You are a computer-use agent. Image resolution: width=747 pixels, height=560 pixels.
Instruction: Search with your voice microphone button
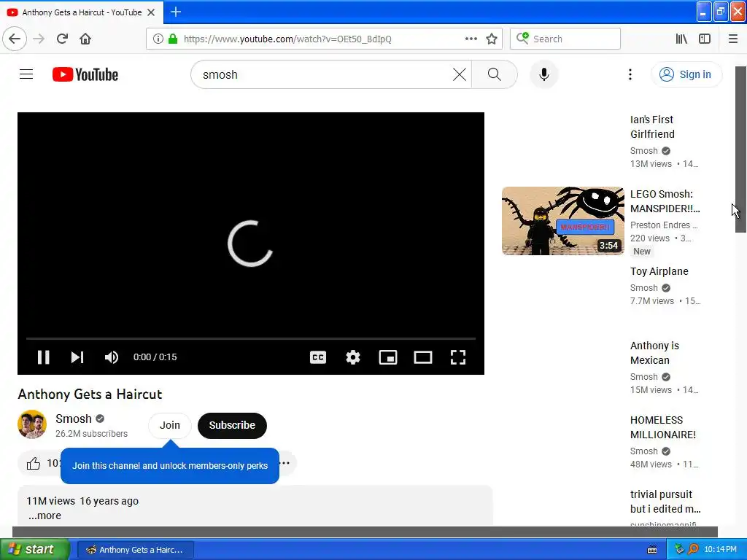click(543, 74)
